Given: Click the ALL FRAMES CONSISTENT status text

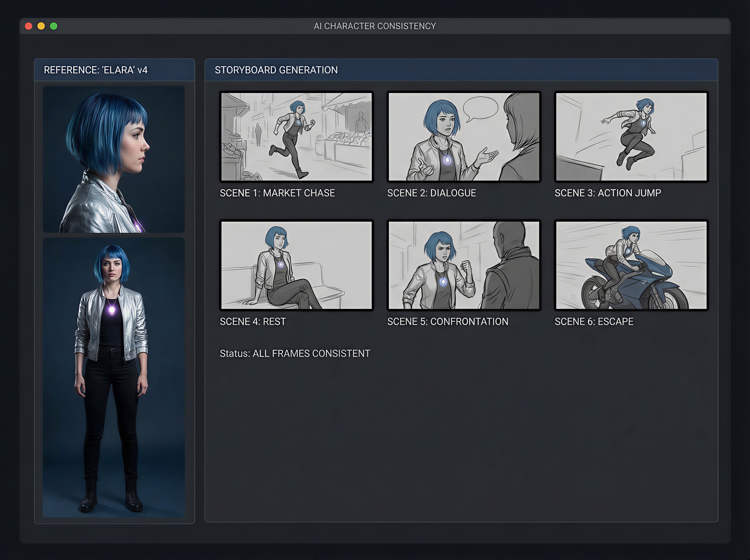Looking at the screenshot, I should click(294, 353).
